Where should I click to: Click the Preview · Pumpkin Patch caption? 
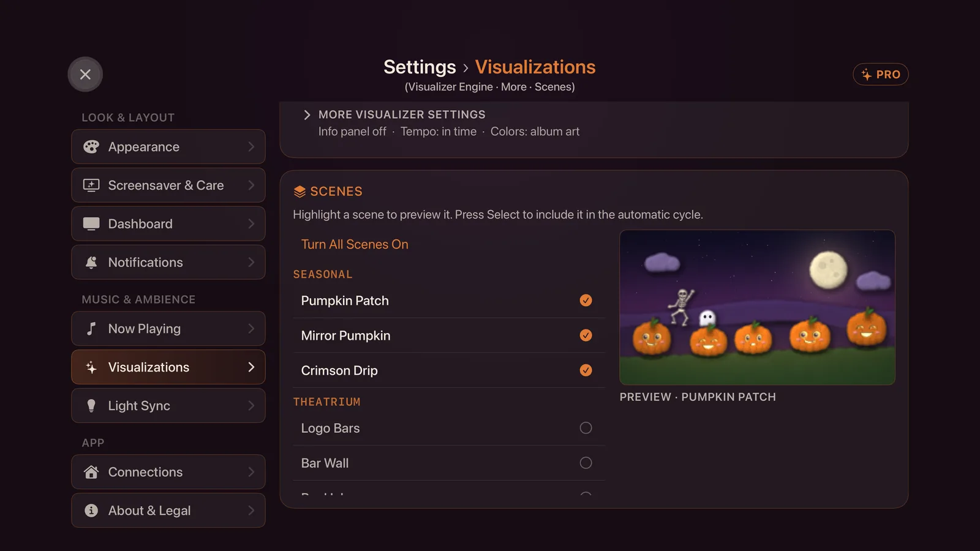point(698,397)
